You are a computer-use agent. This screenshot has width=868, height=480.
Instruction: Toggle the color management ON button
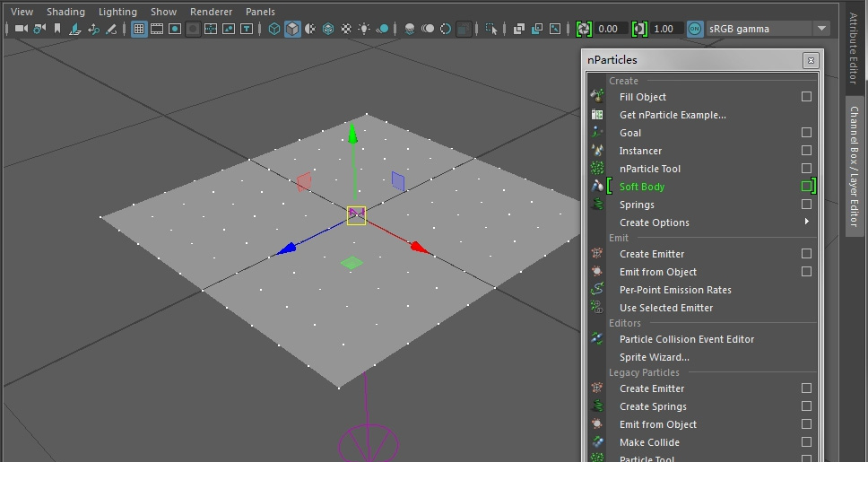[x=695, y=29]
